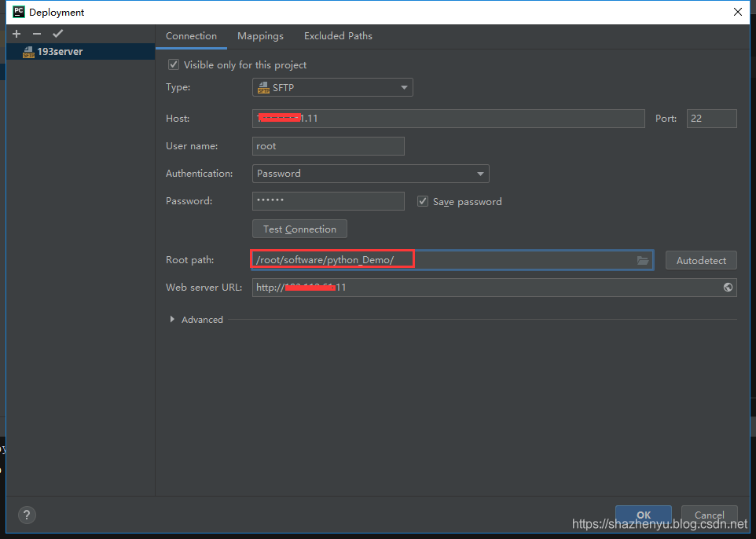Open the Excluded Paths tab
Viewport: 756px width, 539px height.
click(x=338, y=36)
